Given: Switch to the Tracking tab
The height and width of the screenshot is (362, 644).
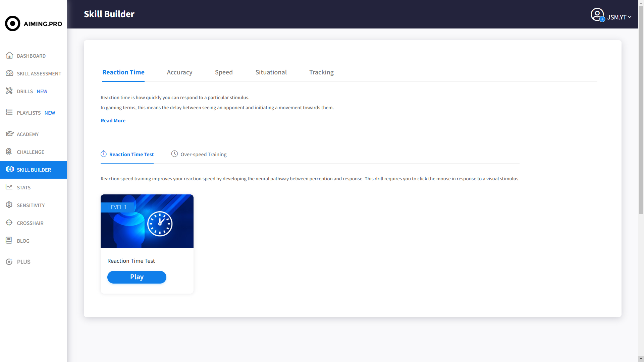Looking at the screenshot, I should click(x=321, y=72).
